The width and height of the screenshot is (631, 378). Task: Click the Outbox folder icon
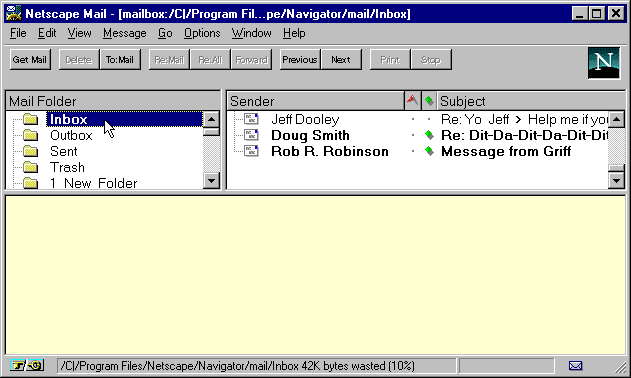click(30, 135)
